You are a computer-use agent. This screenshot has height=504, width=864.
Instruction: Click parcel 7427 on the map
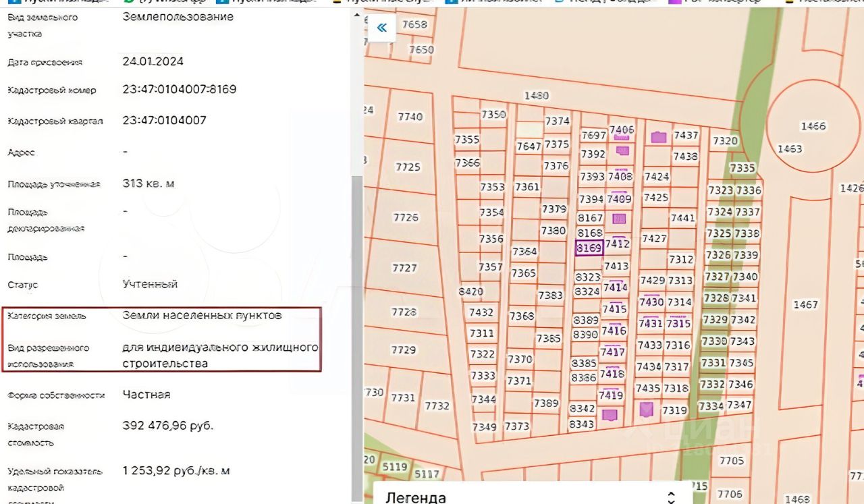pyautogui.click(x=654, y=238)
